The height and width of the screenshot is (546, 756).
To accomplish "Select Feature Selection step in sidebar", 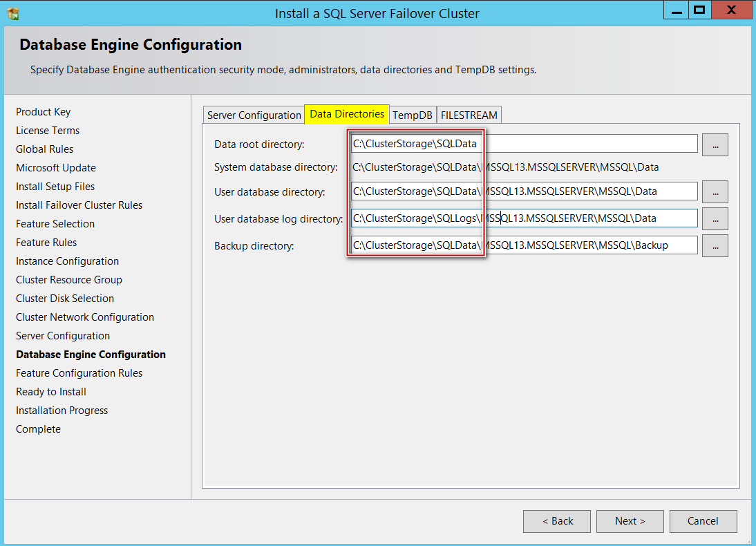I will 55,224.
